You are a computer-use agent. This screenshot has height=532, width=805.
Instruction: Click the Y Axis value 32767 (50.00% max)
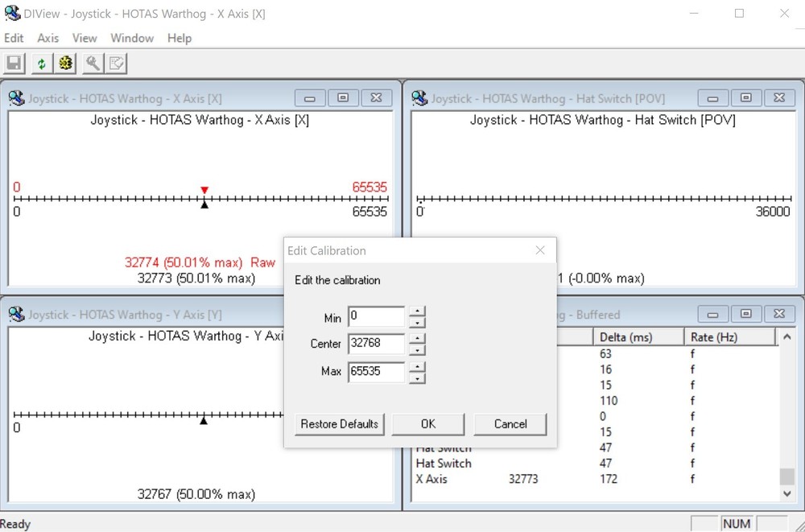pos(196,494)
